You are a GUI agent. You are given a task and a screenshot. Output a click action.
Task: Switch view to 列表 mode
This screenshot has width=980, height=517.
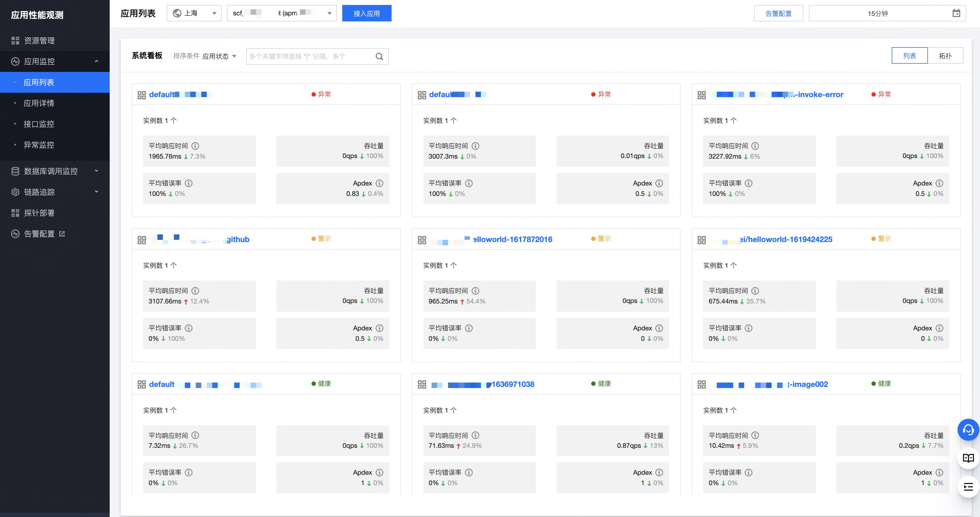point(909,56)
